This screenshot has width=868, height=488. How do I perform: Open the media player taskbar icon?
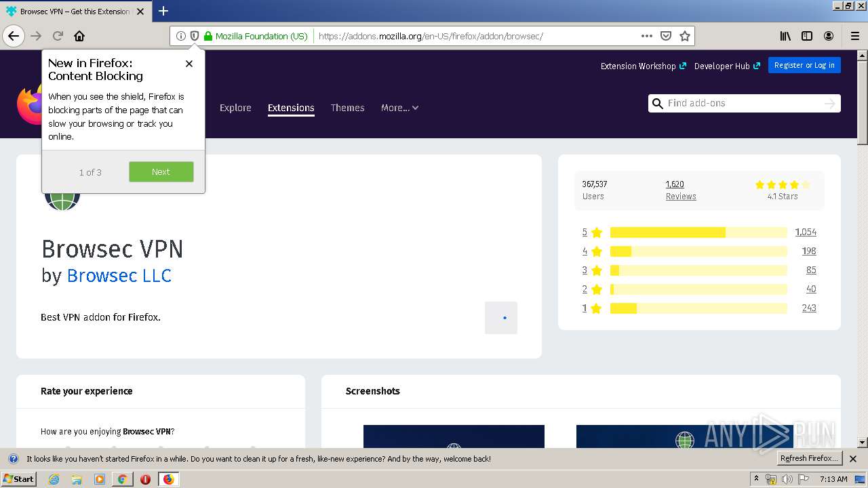coord(100,479)
